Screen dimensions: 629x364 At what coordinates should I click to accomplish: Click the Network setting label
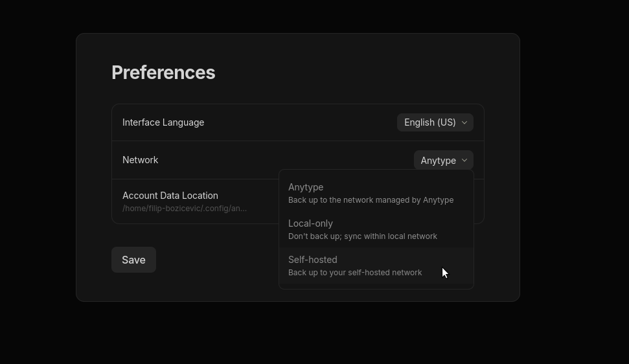click(140, 160)
